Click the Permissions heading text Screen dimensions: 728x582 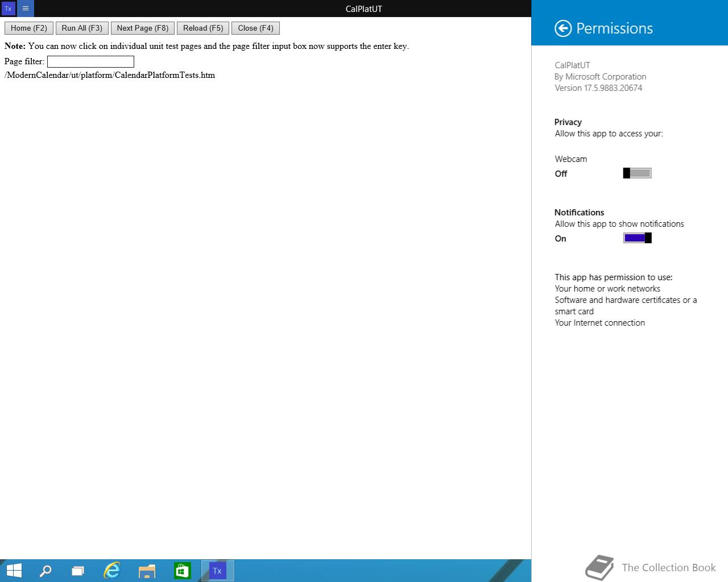click(614, 28)
